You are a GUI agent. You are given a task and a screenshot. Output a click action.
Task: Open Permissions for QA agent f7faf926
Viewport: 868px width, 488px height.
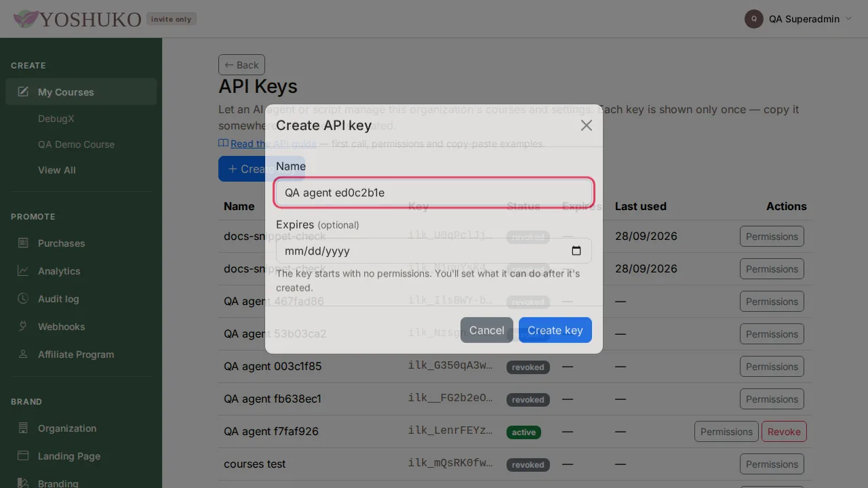pos(726,432)
